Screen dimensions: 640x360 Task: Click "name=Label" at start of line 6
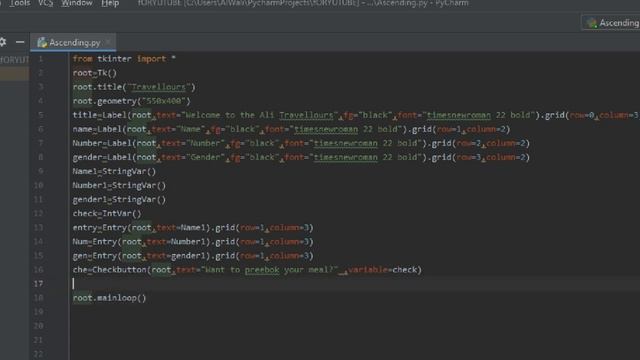click(x=99, y=129)
